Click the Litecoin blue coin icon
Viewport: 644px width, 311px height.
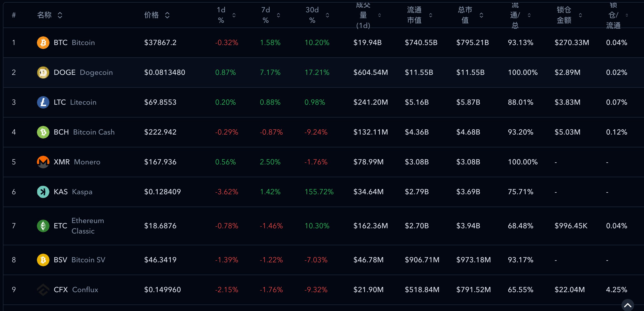[43, 102]
